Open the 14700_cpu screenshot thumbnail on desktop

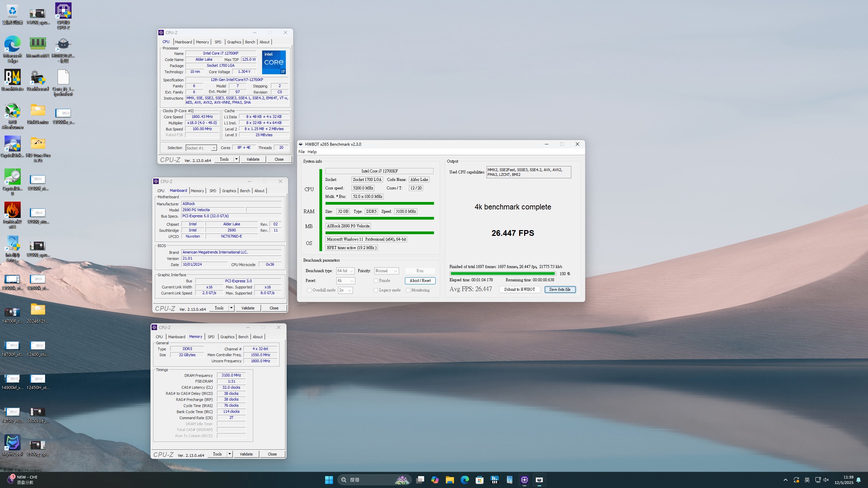click(x=38, y=16)
